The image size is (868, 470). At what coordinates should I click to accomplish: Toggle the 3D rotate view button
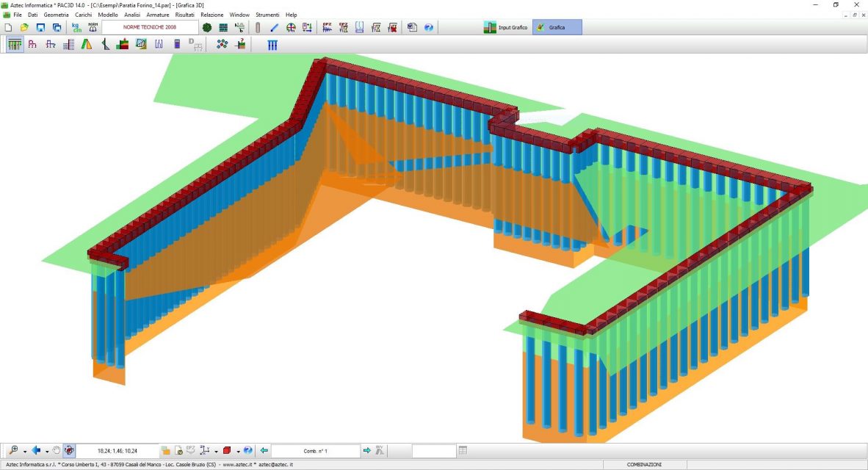pyautogui.click(x=68, y=450)
